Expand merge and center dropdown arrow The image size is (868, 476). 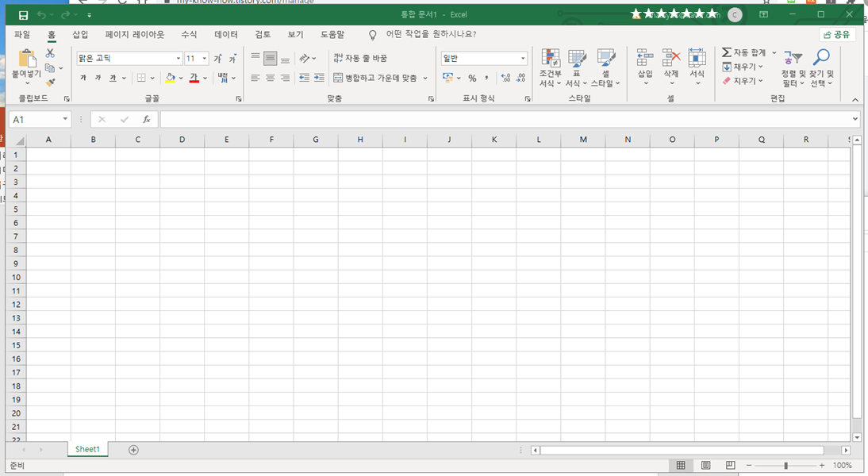tap(425, 78)
